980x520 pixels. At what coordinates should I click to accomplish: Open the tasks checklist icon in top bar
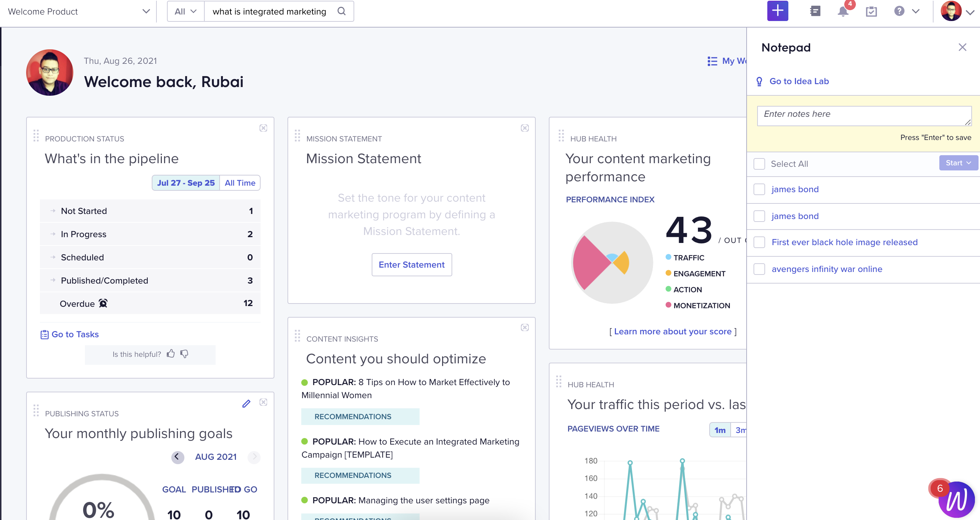tap(871, 11)
